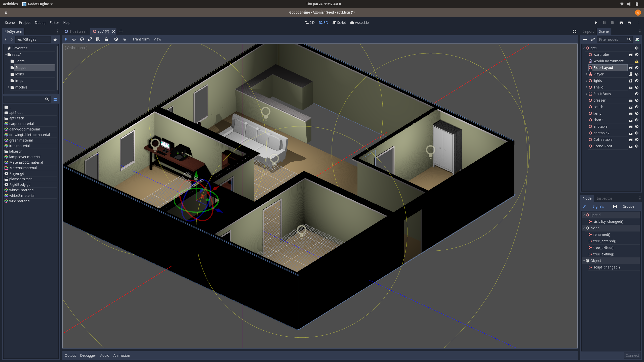Screen dimensions: 644x362
Task: Click the Filter nodes search field
Action: tap(612, 39)
